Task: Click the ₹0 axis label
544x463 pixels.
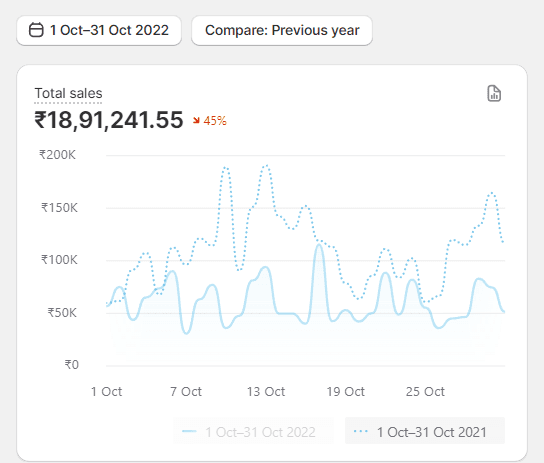Action: (x=72, y=365)
